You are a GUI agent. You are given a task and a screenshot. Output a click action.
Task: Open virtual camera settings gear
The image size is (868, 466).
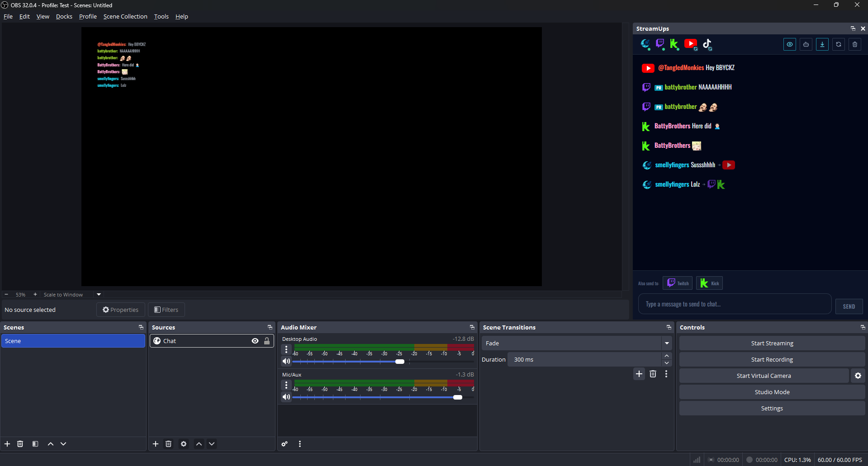(858, 376)
